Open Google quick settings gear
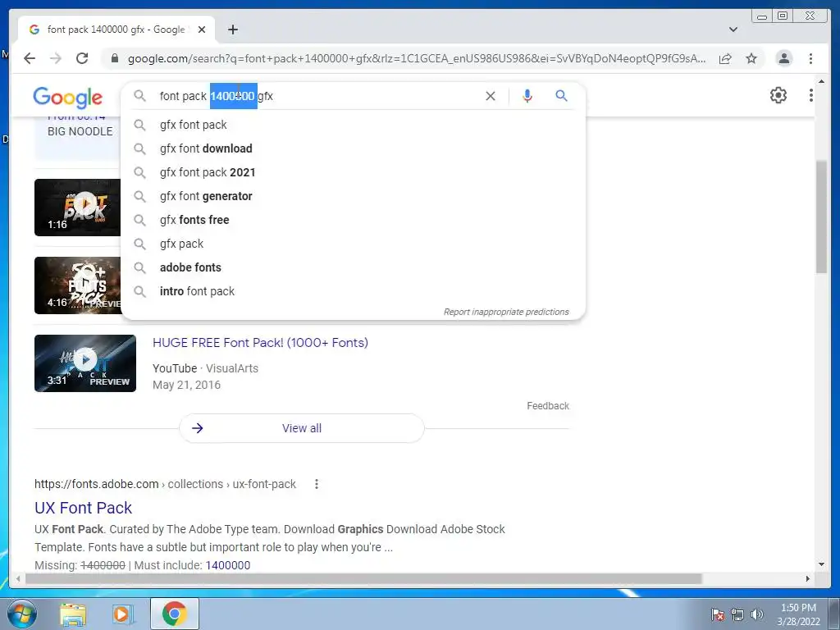The width and height of the screenshot is (840, 630). (x=778, y=95)
